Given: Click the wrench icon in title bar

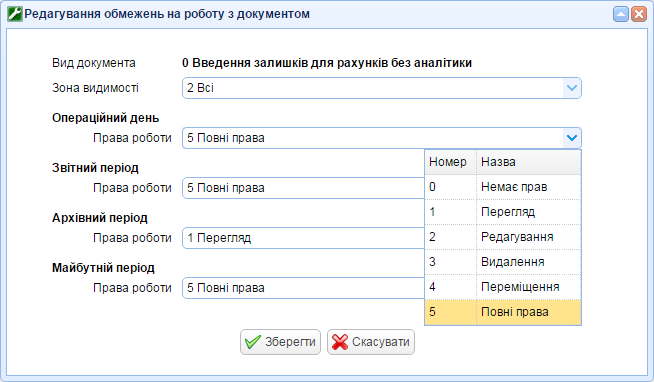Looking at the screenshot, I should (15, 14).
